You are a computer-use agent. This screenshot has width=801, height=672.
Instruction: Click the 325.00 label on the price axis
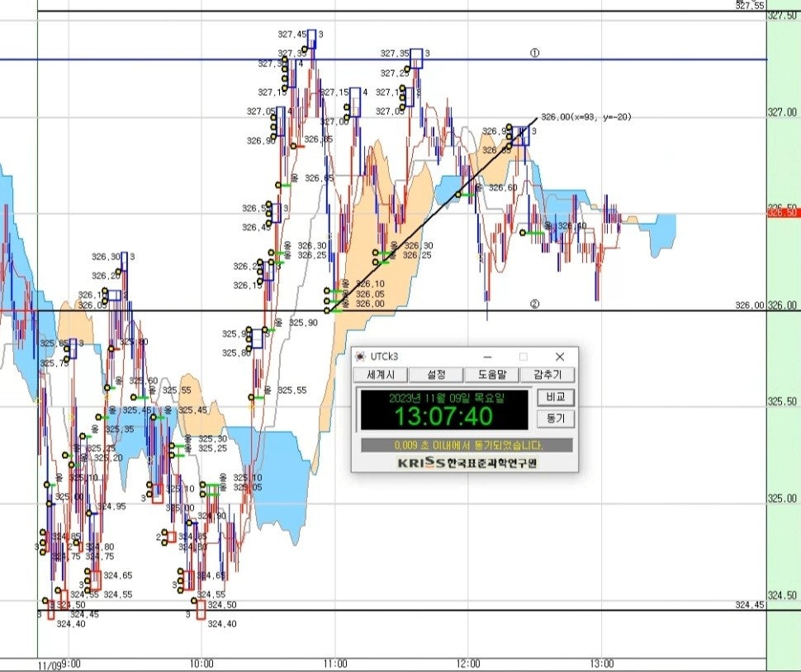pyautogui.click(x=781, y=499)
